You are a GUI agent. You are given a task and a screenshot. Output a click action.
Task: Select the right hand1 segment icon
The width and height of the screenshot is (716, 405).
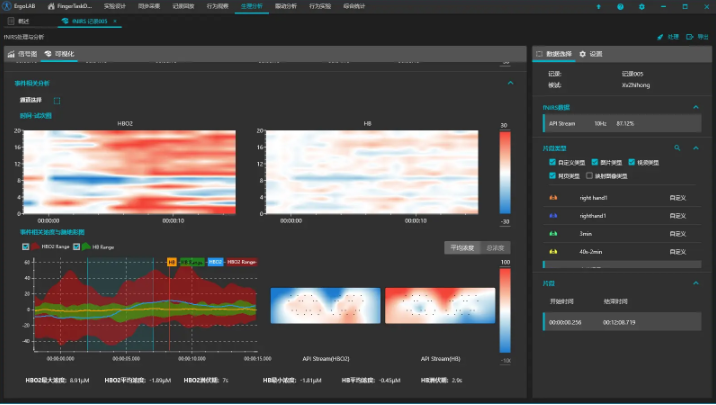(552, 198)
